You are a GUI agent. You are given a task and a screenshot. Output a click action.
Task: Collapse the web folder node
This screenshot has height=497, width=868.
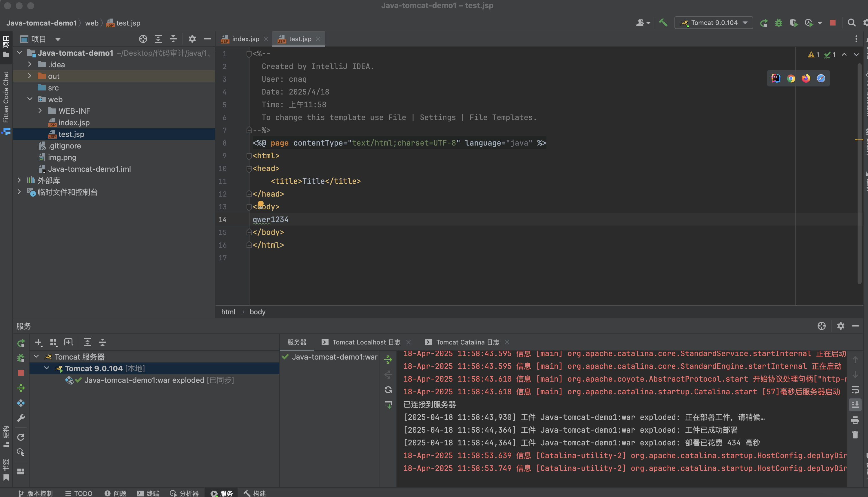[30, 99]
